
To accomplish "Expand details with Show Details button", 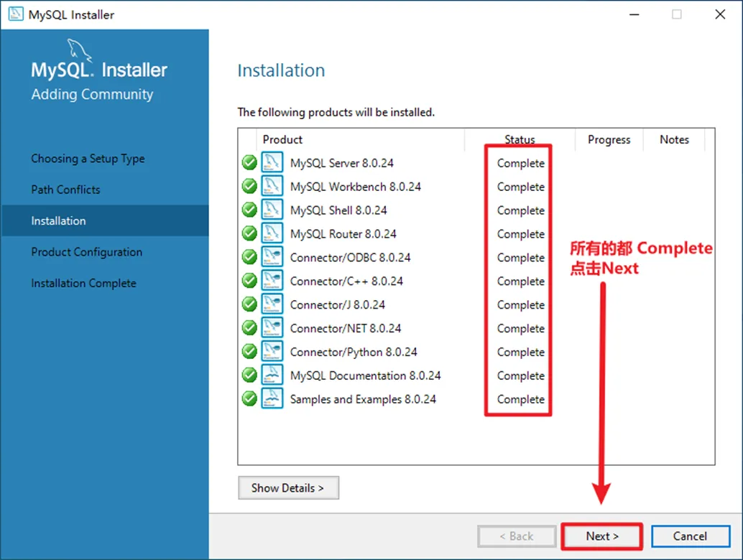I will (x=288, y=488).
